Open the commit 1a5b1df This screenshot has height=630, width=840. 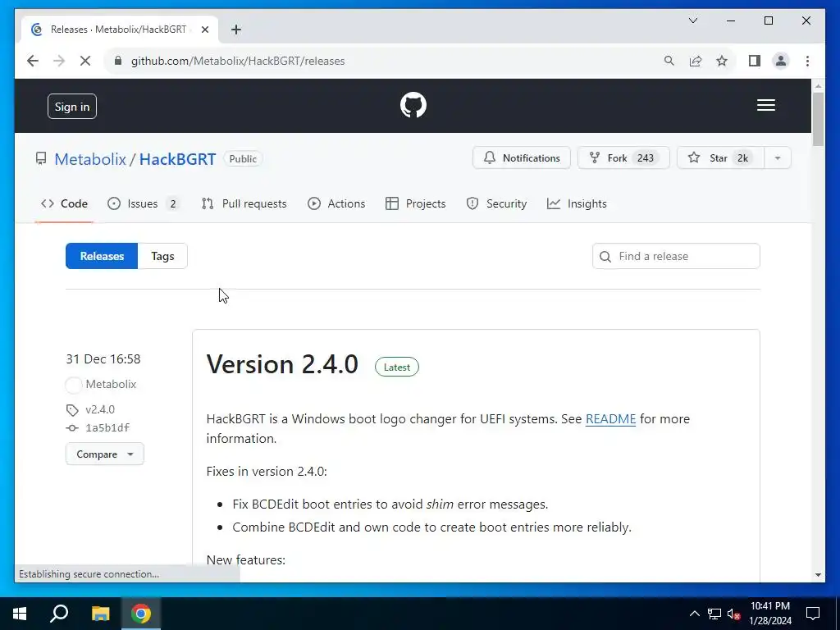click(107, 427)
